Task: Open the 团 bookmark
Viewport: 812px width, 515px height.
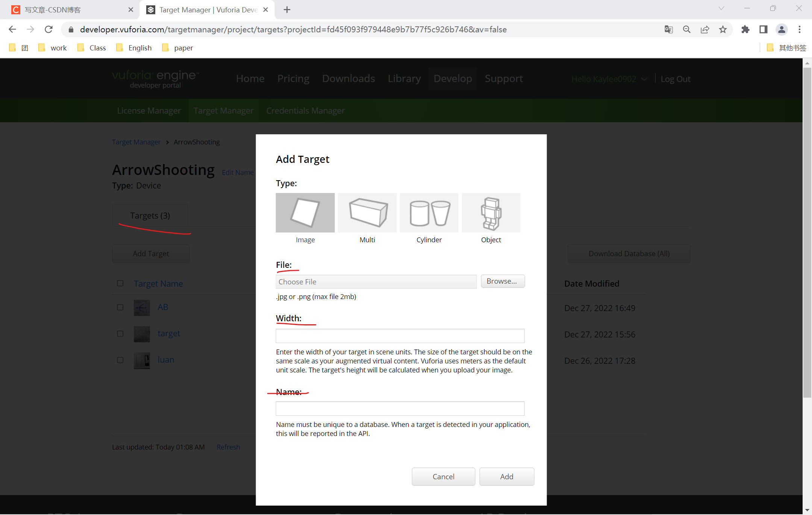Action: click(25, 48)
